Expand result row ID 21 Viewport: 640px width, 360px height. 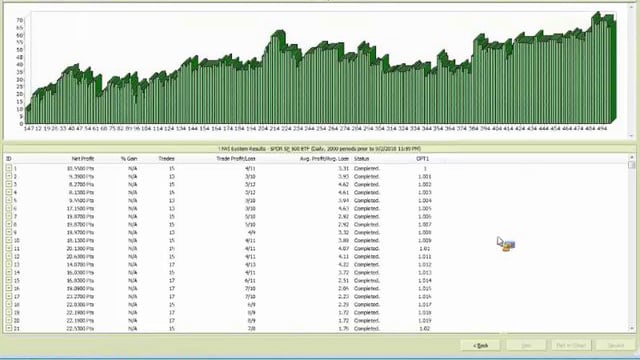click(x=9, y=328)
